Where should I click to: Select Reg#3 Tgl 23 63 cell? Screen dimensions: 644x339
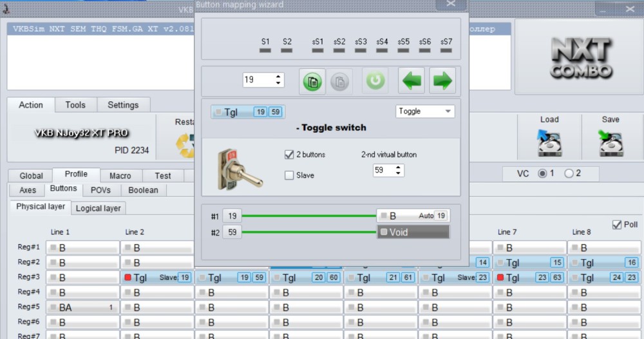coord(529,277)
